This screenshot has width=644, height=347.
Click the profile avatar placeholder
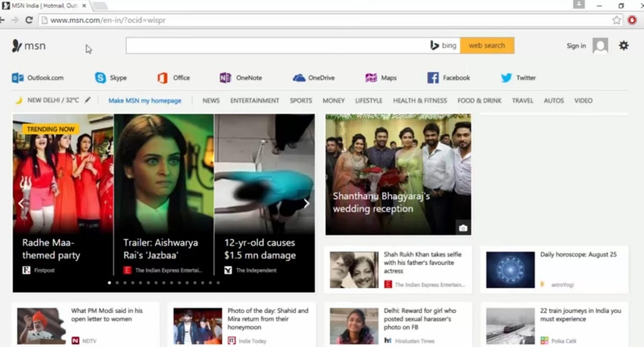tap(601, 46)
